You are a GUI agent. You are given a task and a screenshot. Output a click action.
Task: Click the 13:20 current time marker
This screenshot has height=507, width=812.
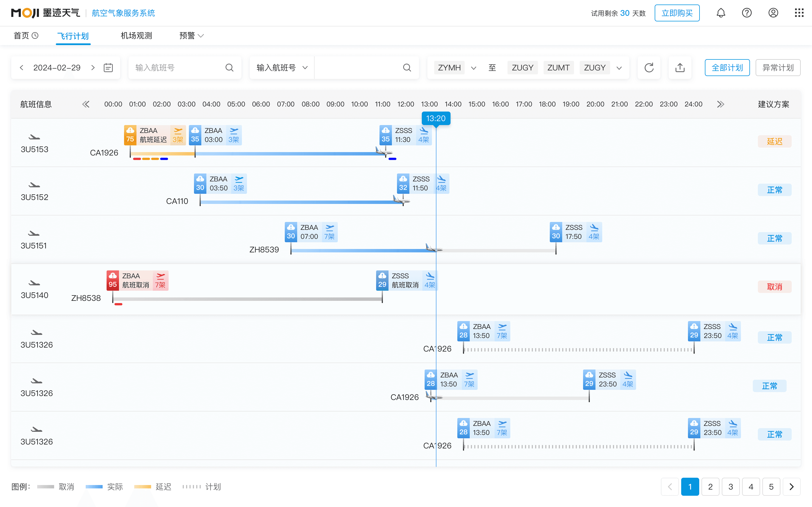[436, 118]
